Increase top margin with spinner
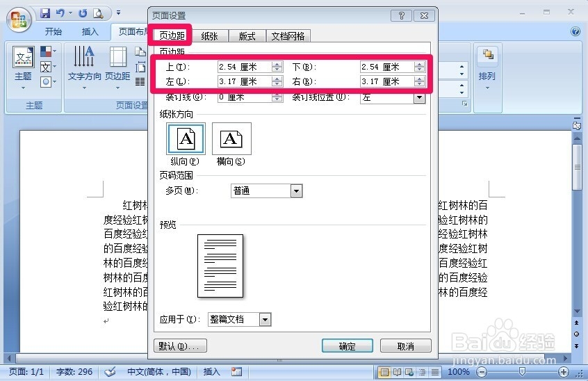 coord(277,65)
